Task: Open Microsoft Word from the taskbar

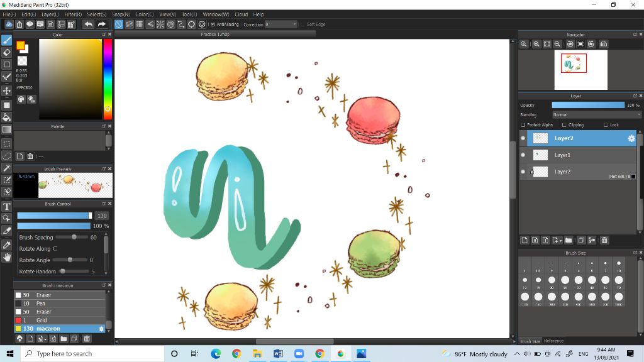Action: (x=278, y=353)
